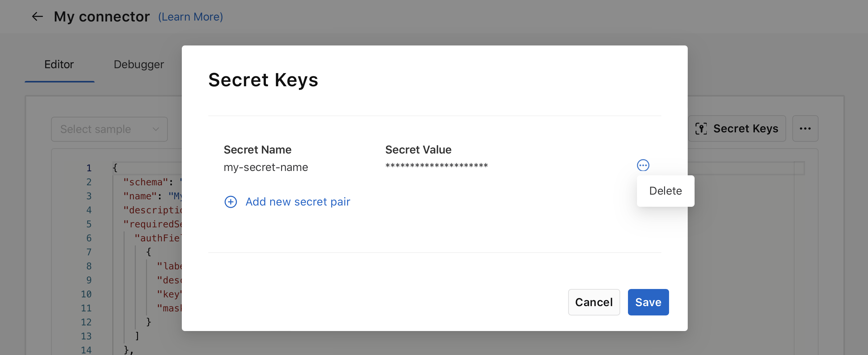Switch to the Debugger tab
Viewport: 868px width, 355px height.
click(x=139, y=63)
